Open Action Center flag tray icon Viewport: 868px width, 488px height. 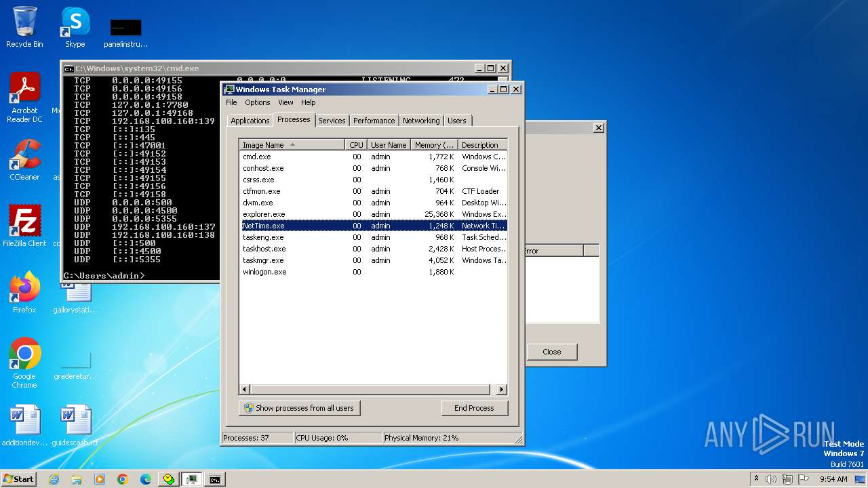click(804, 479)
